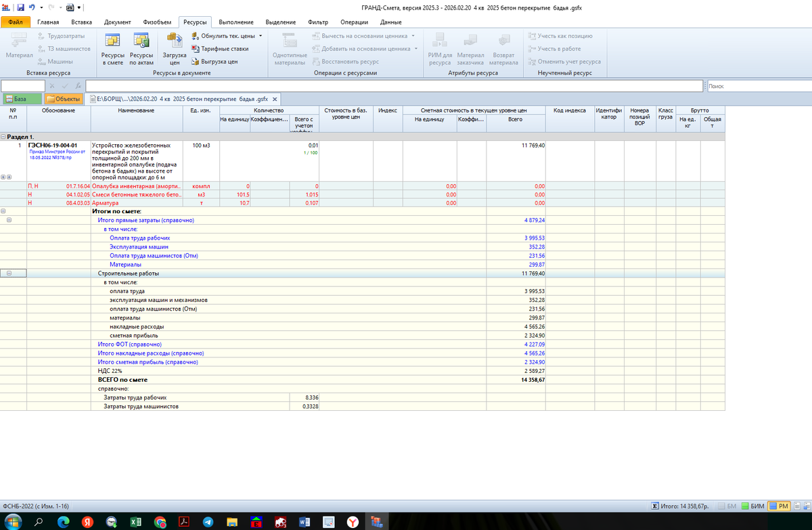Click the fx function icon
The image size is (812, 530).
78,86
